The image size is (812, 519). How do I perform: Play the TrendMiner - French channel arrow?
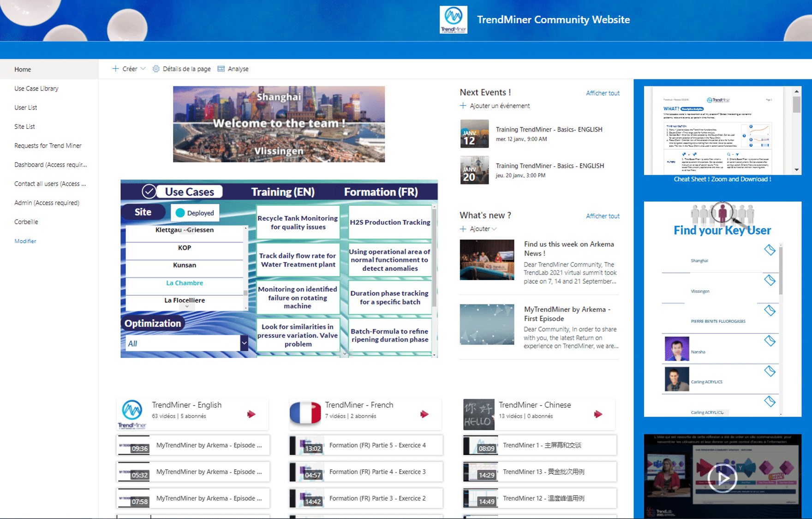[x=424, y=414]
